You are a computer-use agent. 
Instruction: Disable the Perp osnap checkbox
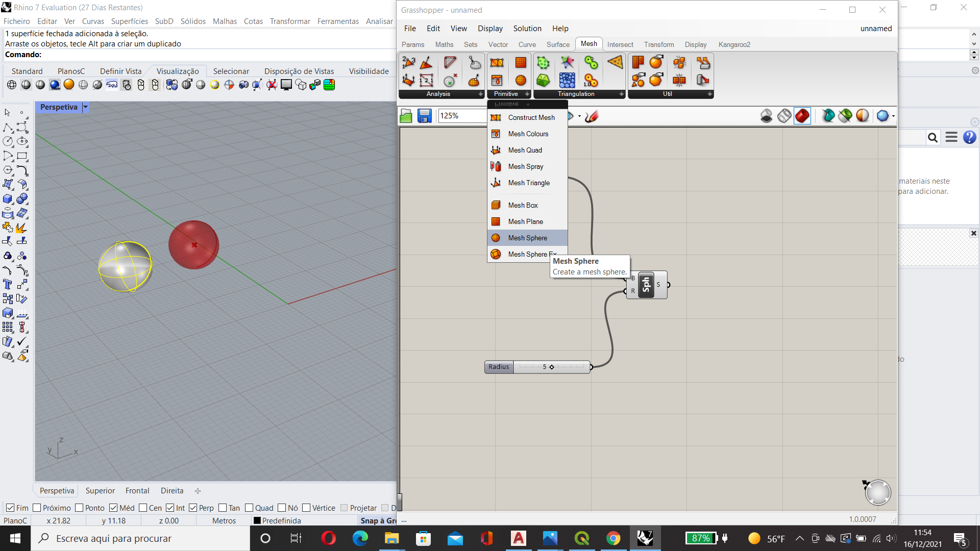point(193,508)
